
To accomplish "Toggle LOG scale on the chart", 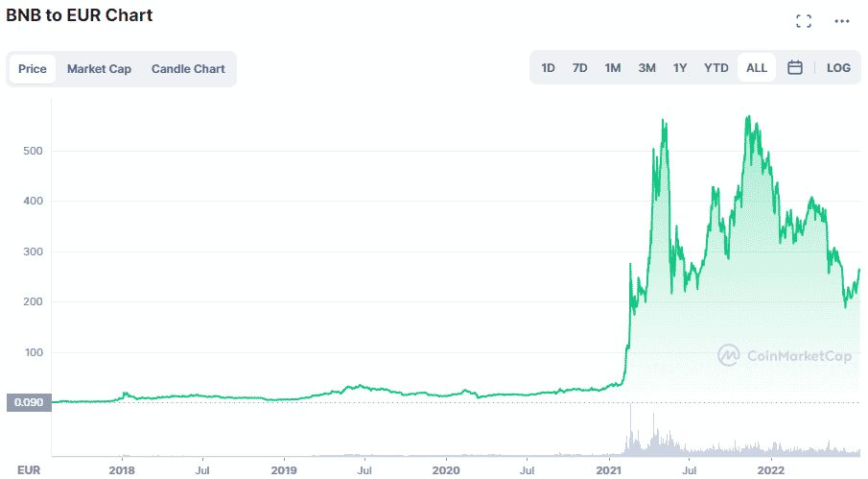I will pyautogui.click(x=838, y=68).
